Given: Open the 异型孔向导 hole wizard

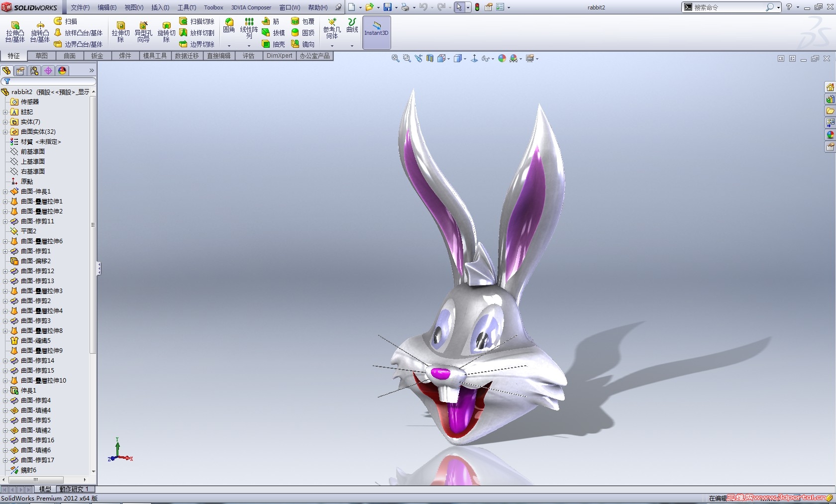Looking at the screenshot, I should (x=143, y=32).
